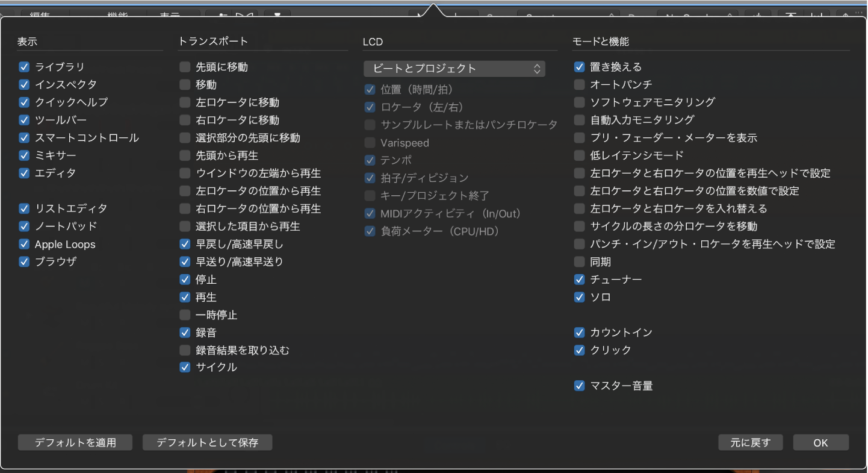Image resolution: width=868 pixels, height=473 pixels.
Task: Click the モードと機能 column heading
Action: 601,42
